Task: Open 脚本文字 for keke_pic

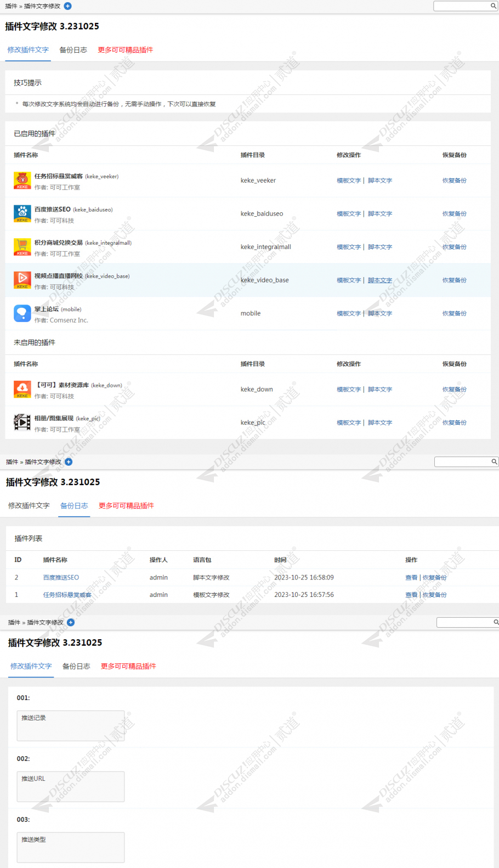Action: pyautogui.click(x=380, y=422)
